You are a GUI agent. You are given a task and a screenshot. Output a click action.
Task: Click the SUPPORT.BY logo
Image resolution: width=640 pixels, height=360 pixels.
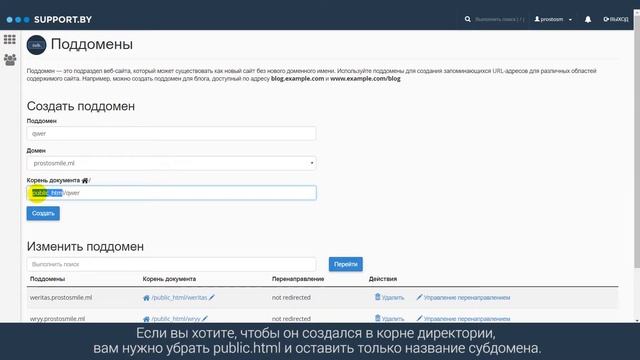click(x=49, y=20)
